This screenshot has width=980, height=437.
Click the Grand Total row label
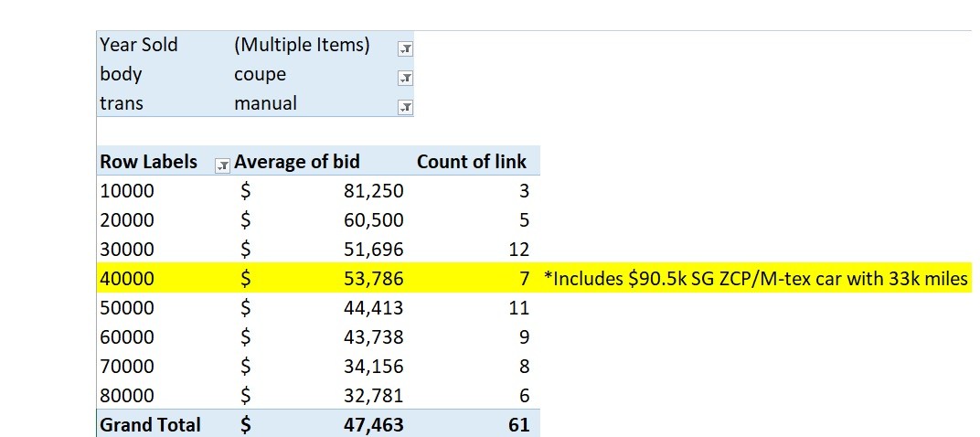click(x=150, y=425)
